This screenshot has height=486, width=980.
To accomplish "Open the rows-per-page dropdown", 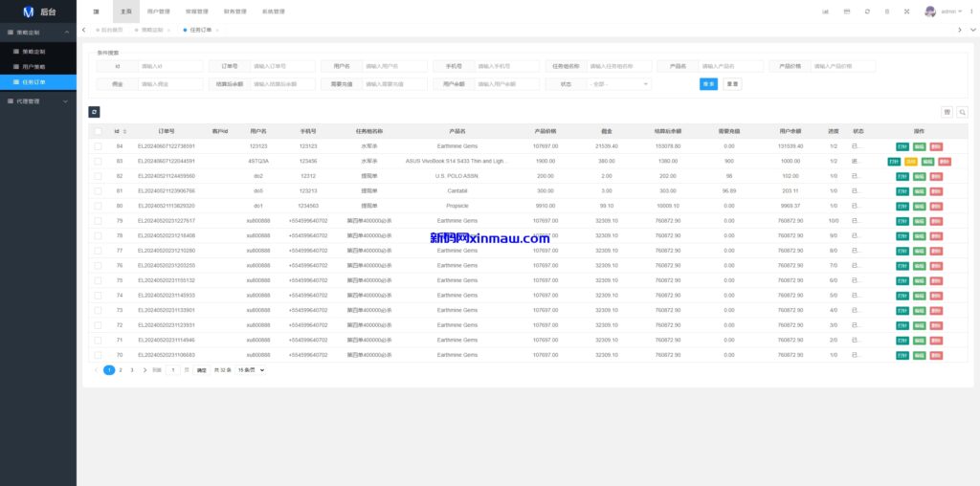I will tap(253, 369).
